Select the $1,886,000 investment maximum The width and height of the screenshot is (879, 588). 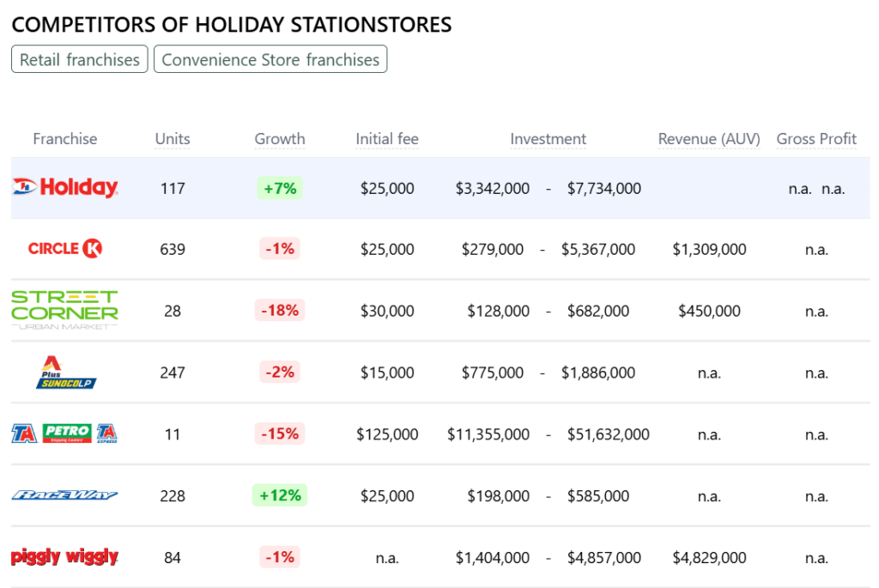click(598, 373)
